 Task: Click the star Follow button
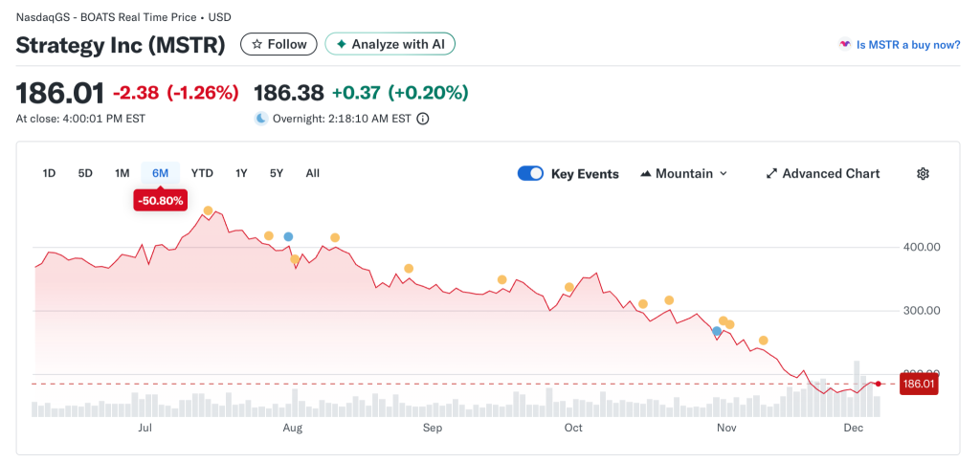278,44
